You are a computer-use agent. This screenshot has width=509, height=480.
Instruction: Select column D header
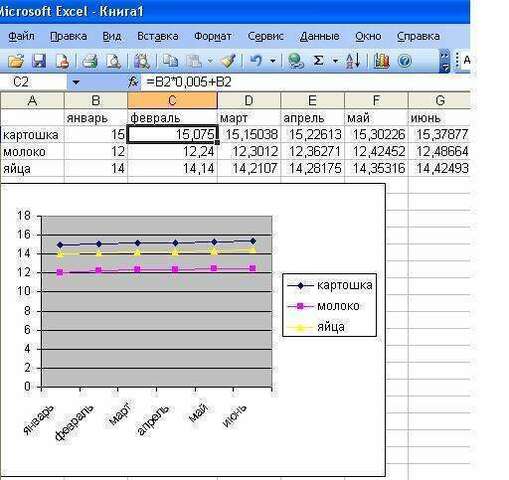249,101
